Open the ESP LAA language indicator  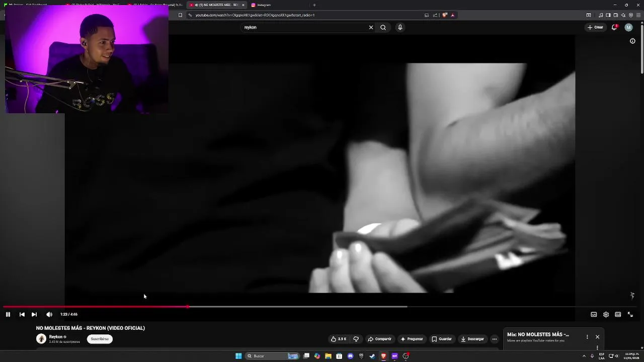tap(602, 356)
